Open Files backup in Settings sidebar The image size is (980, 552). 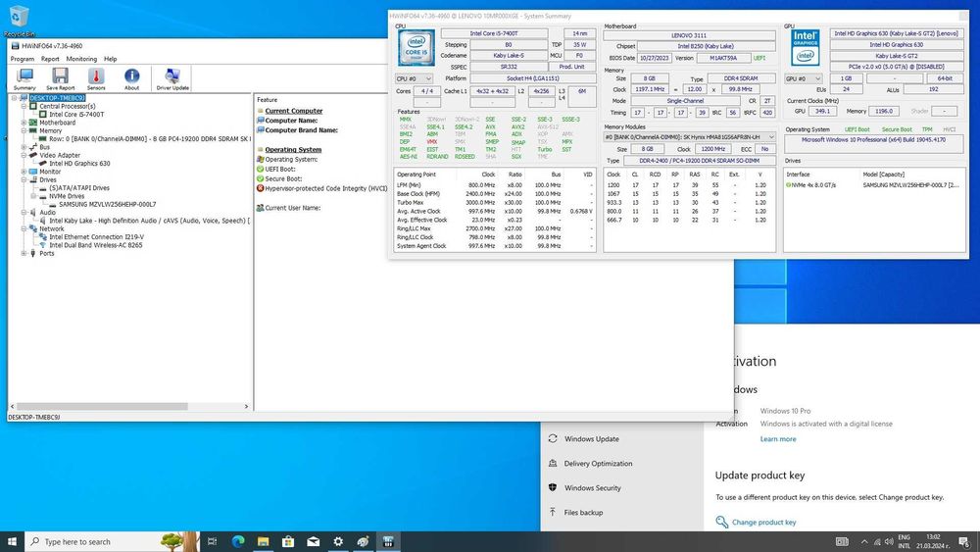583,512
